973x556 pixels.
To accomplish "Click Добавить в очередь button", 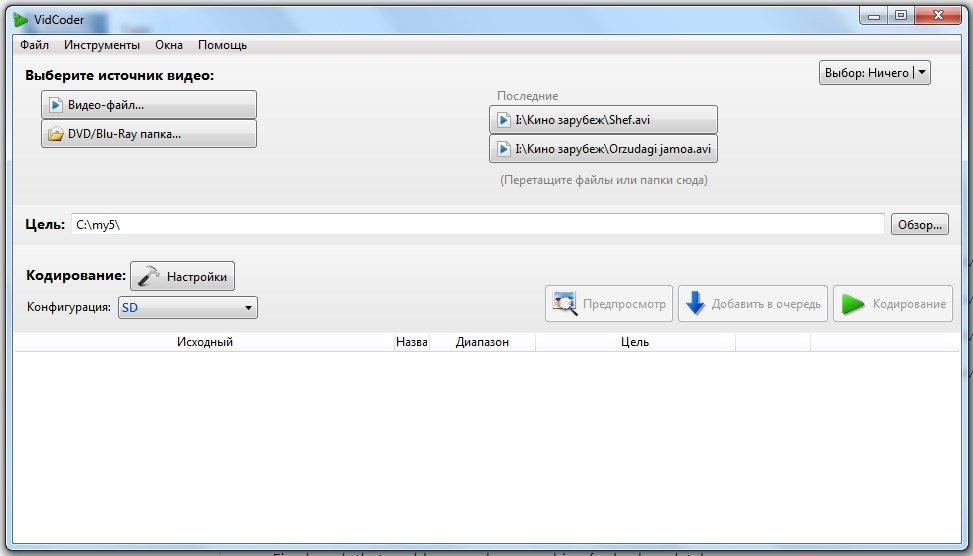I will click(x=753, y=303).
